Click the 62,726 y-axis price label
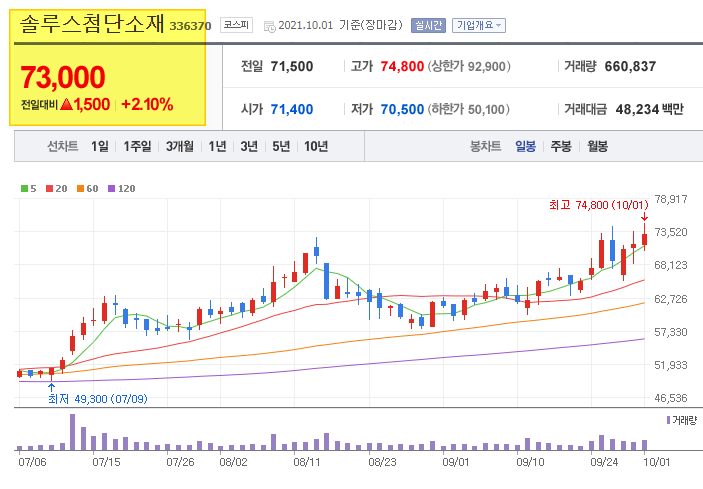The height and width of the screenshot is (489, 703). pos(671,299)
